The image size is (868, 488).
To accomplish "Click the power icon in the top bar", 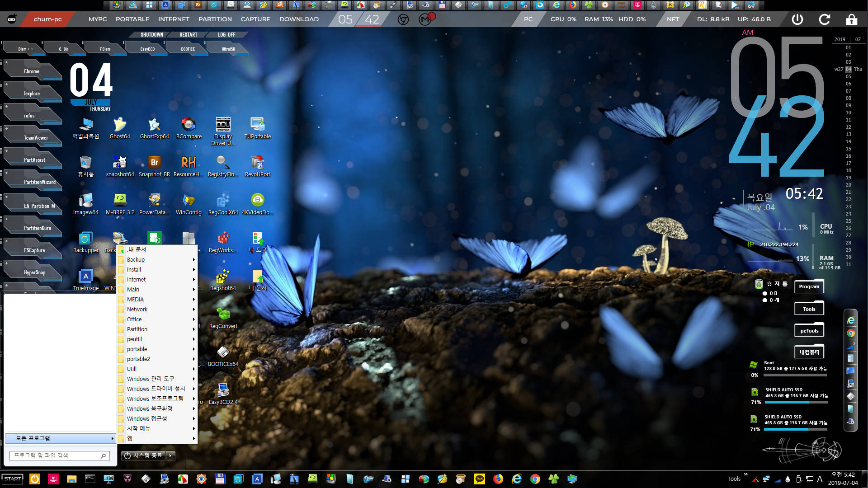I will coord(797,19).
